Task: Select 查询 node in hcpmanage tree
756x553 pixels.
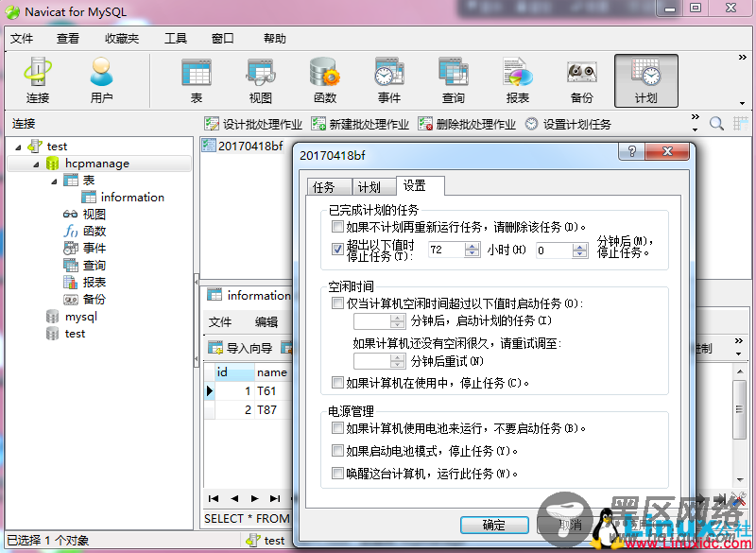Action: (84, 266)
